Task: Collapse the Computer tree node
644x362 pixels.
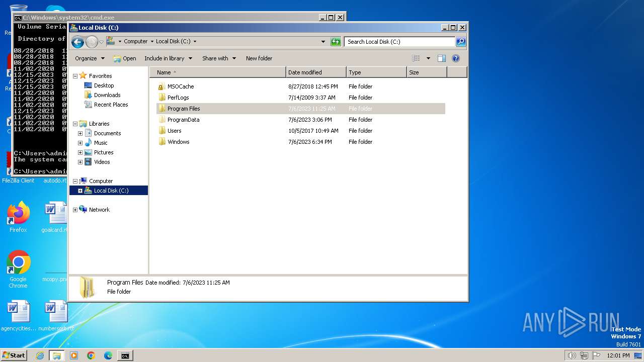Action: pos(75,181)
